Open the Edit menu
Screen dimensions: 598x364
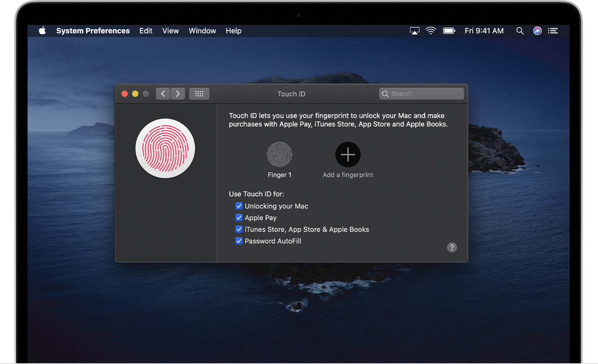point(146,31)
